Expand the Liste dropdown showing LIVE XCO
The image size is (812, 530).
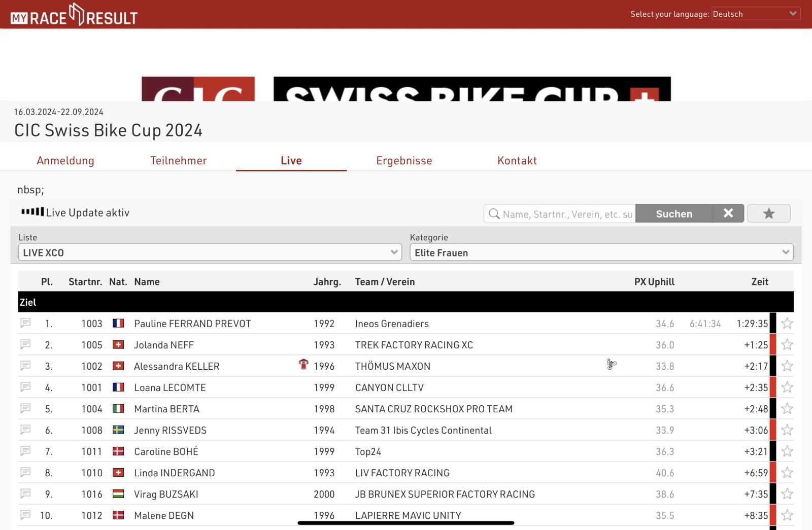point(210,253)
